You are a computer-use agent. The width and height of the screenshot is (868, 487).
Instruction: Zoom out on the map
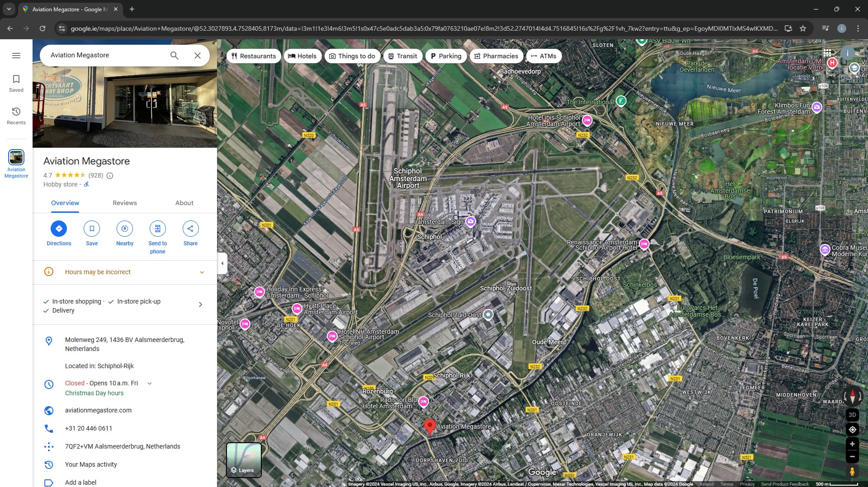(852, 457)
